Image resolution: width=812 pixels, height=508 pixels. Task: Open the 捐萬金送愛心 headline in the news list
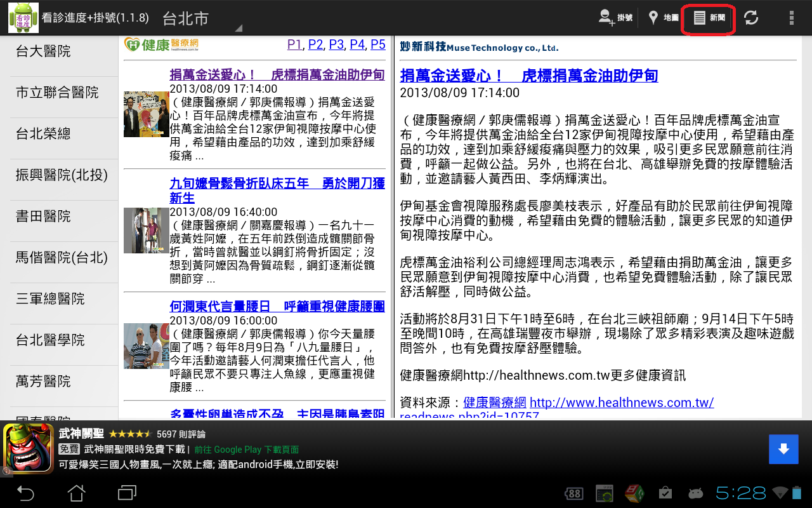(277, 74)
